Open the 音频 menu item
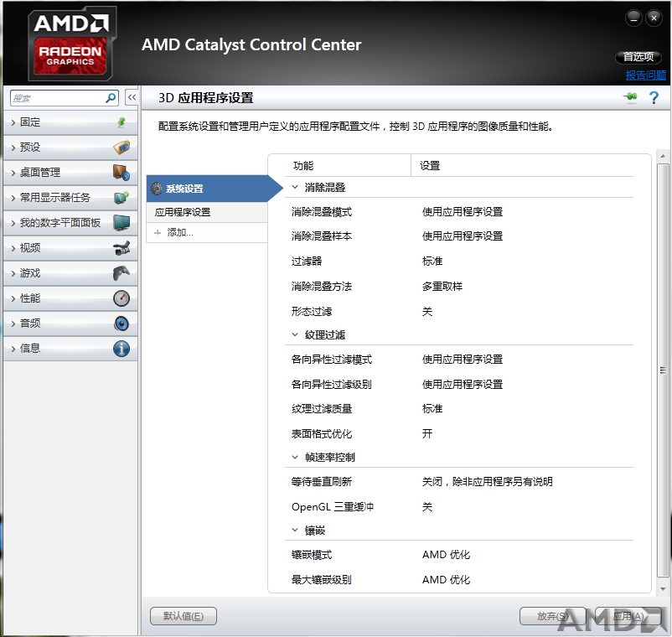672x637 pixels. [x=70, y=324]
